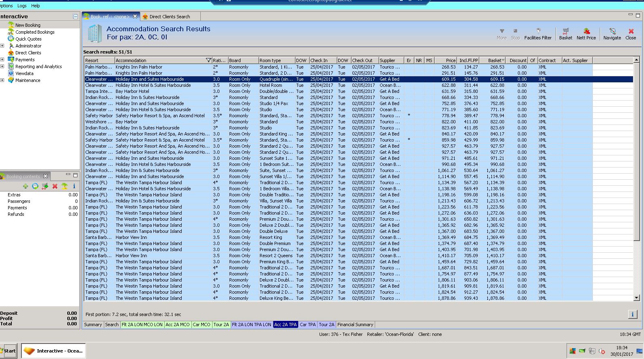Open the Flt 2A LON MCO LON tab
Screen dimensions: 644x359
[142, 325]
